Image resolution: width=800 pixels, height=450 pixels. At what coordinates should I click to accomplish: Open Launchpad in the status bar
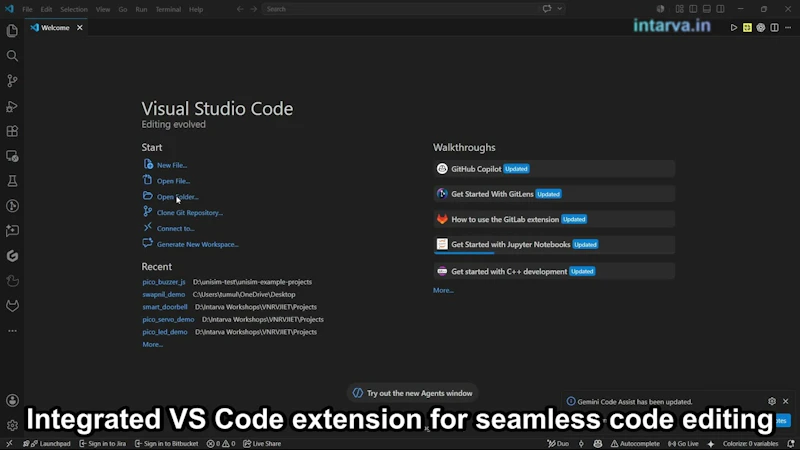point(47,444)
